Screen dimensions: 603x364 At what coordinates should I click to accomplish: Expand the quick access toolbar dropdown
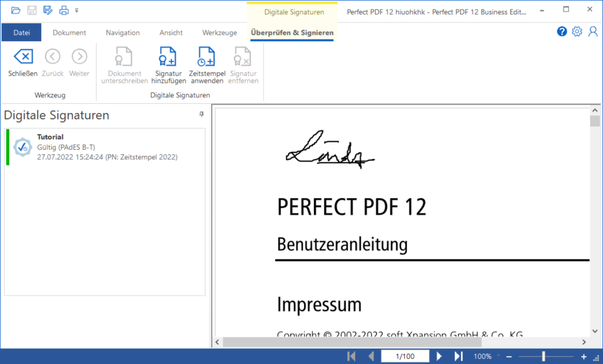point(77,10)
